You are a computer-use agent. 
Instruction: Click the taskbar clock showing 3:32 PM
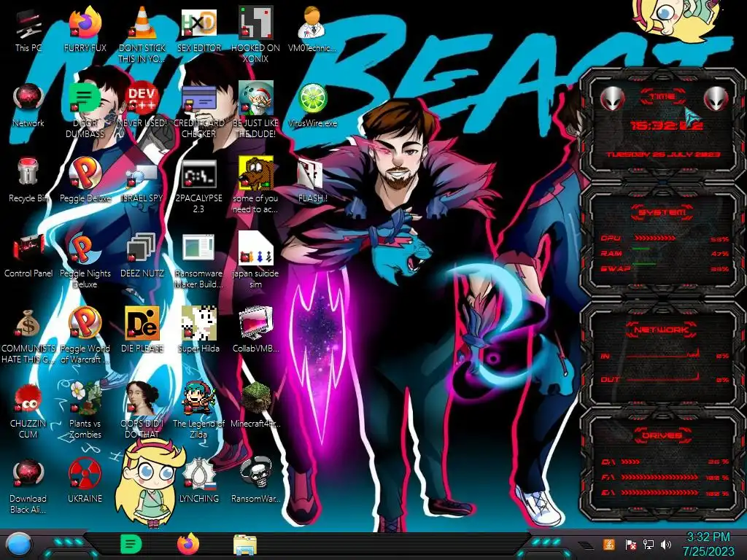(x=708, y=544)
